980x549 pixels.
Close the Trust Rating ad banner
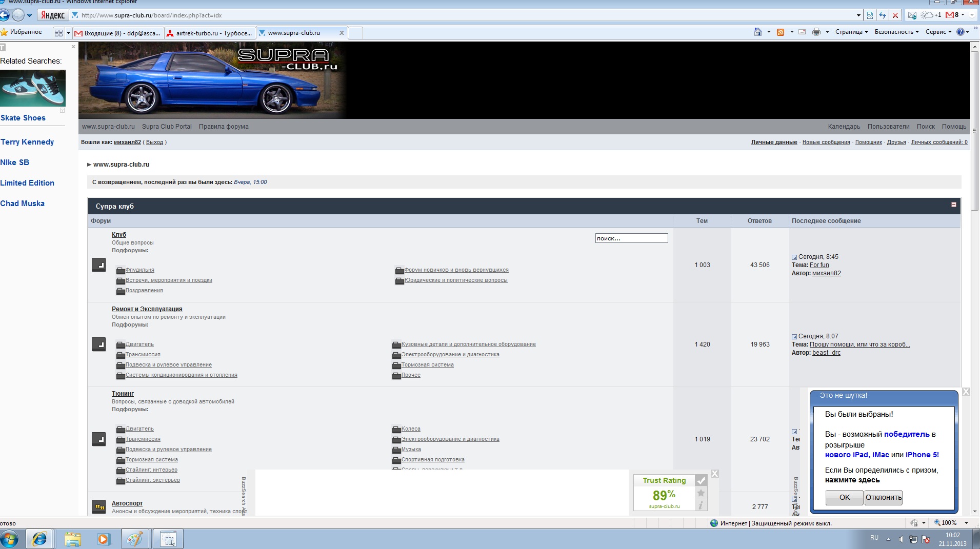coord(714,474)
